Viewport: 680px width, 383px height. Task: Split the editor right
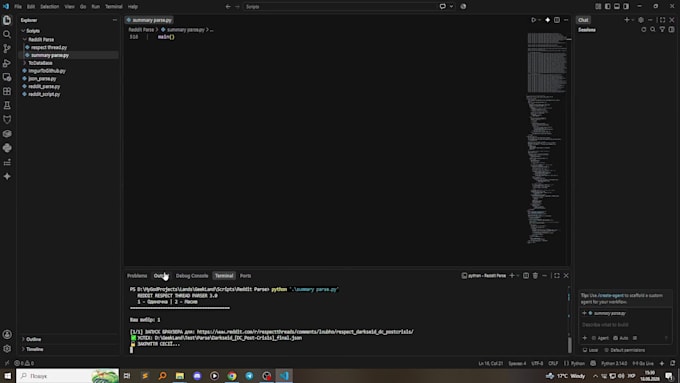pos(557,20)
